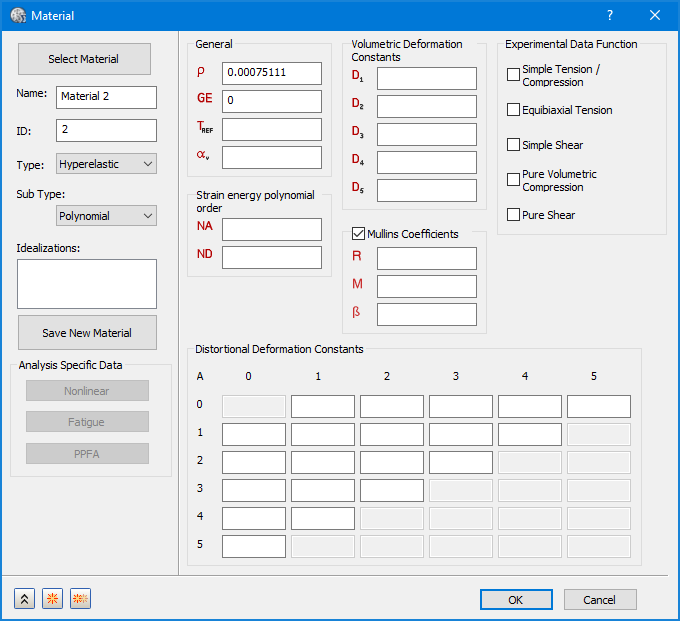
Task: Open the Type dropdown showing Hyperelastic
Action: point(106,164)
